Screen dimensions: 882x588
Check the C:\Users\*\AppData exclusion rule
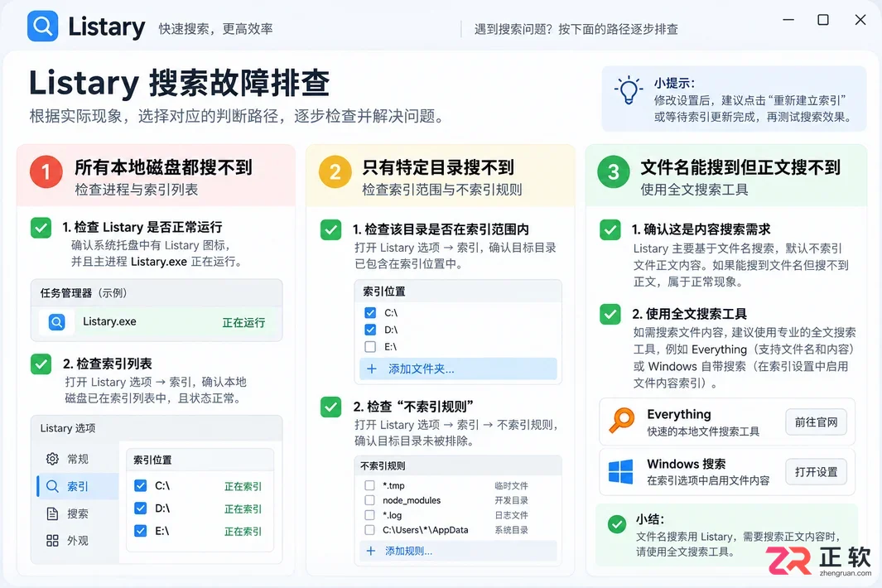point(369,529)
